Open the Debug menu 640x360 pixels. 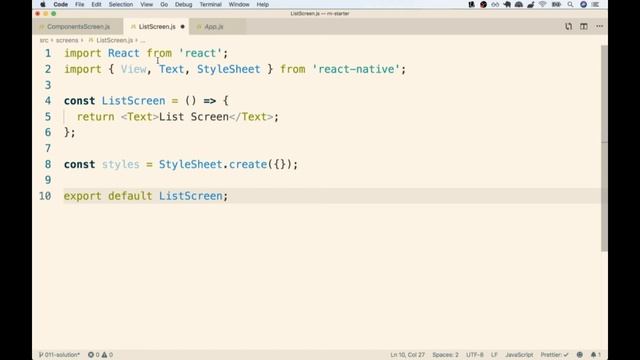pos(183,4)
